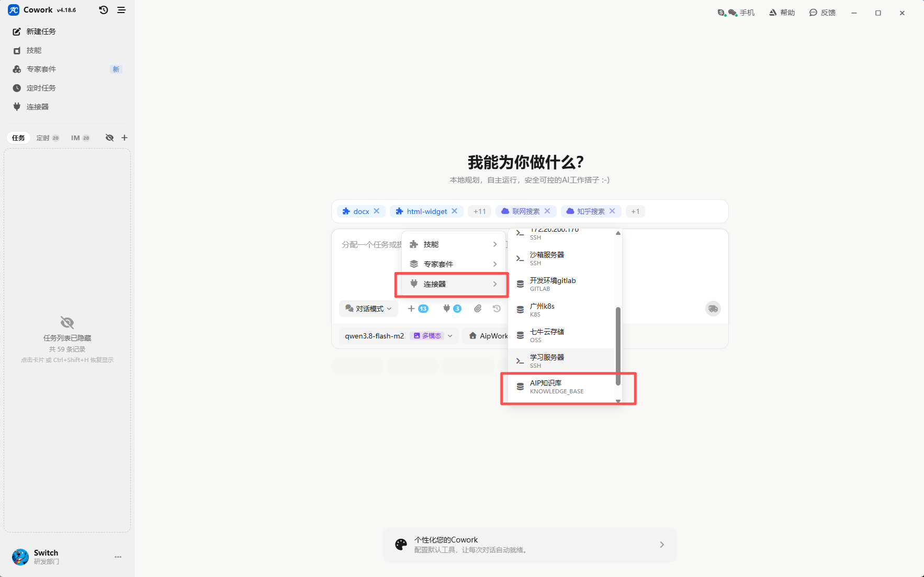
Task: Switch to the 定时 tab
Action: 48,138
